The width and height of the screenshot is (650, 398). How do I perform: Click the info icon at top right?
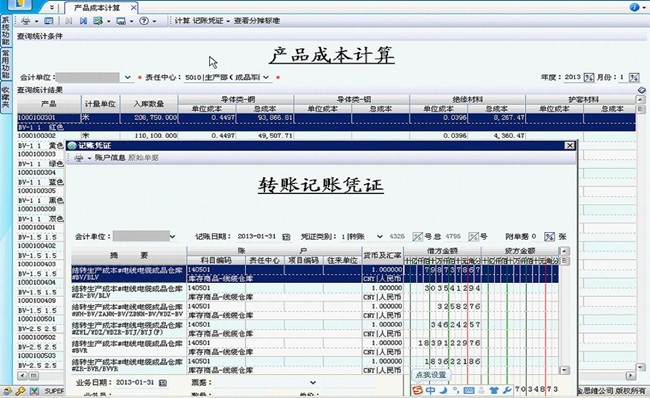(634, 7)
